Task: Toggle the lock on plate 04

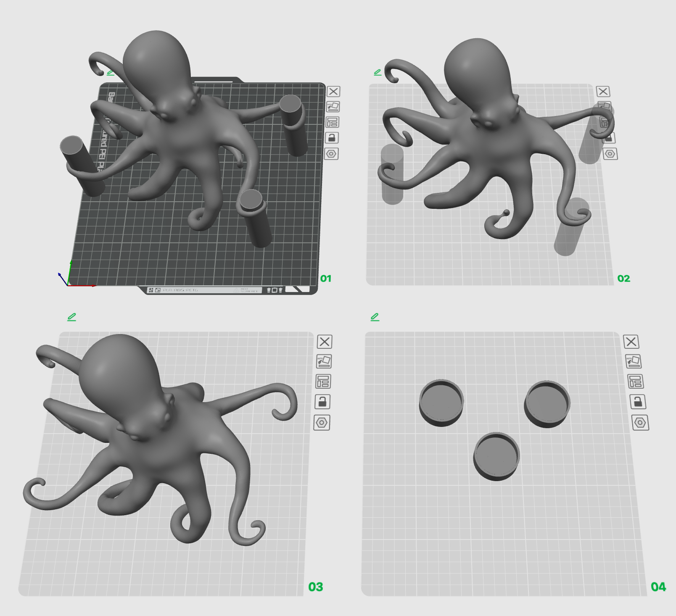Action: (x=638, y=402)
